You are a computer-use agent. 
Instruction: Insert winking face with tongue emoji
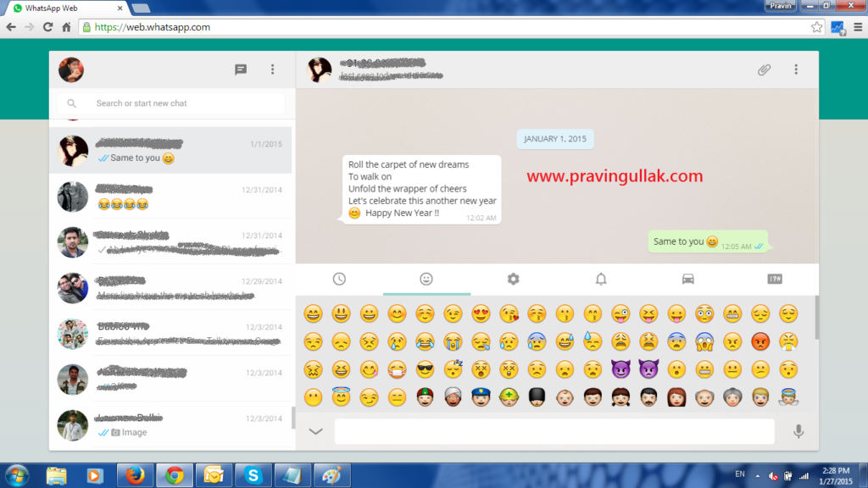pos(620,313)
